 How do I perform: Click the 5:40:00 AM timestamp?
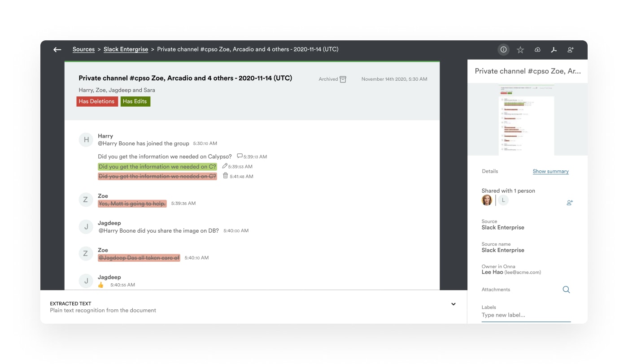click(236, 230)
